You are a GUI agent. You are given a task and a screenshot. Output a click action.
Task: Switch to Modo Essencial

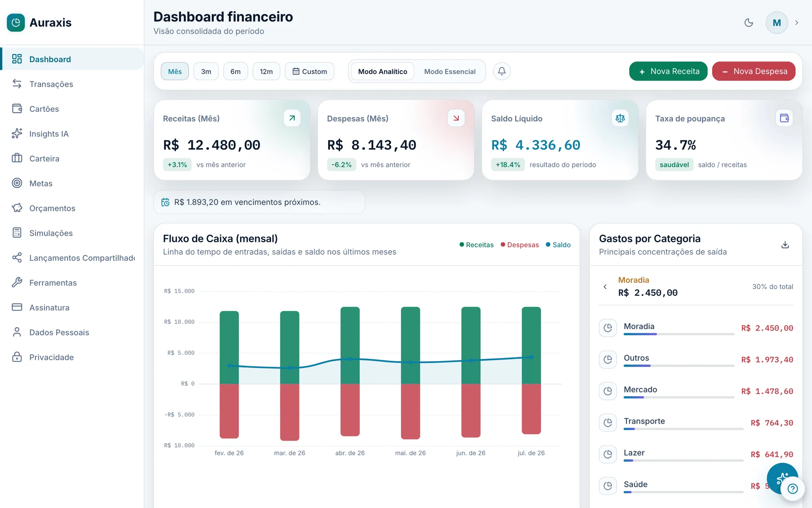coord(450,72)
